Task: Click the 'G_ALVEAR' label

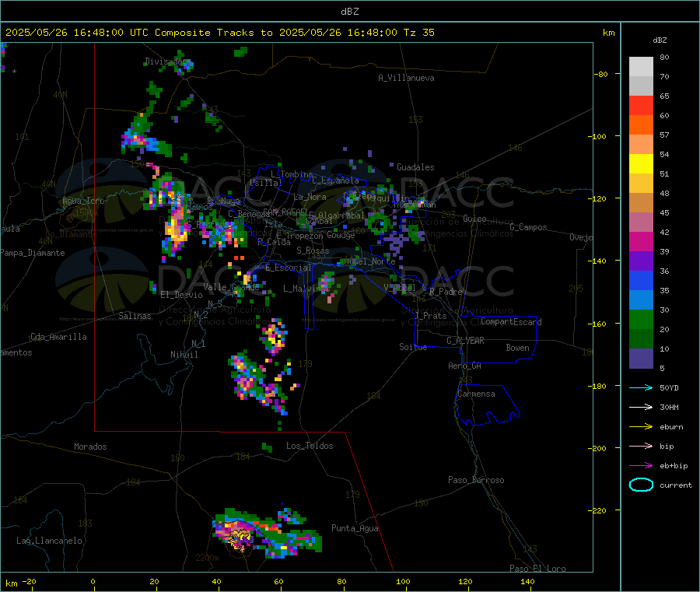Action: coord(465,341)
